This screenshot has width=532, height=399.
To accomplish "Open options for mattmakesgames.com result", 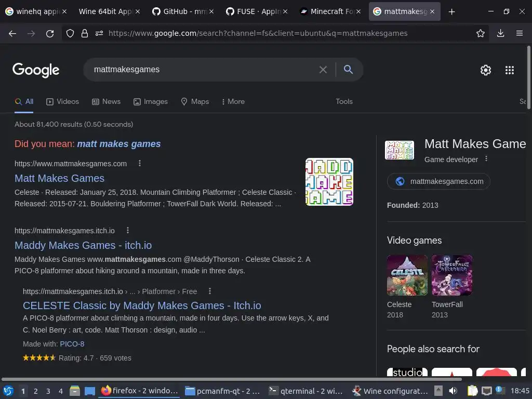I will click(139, 163).
